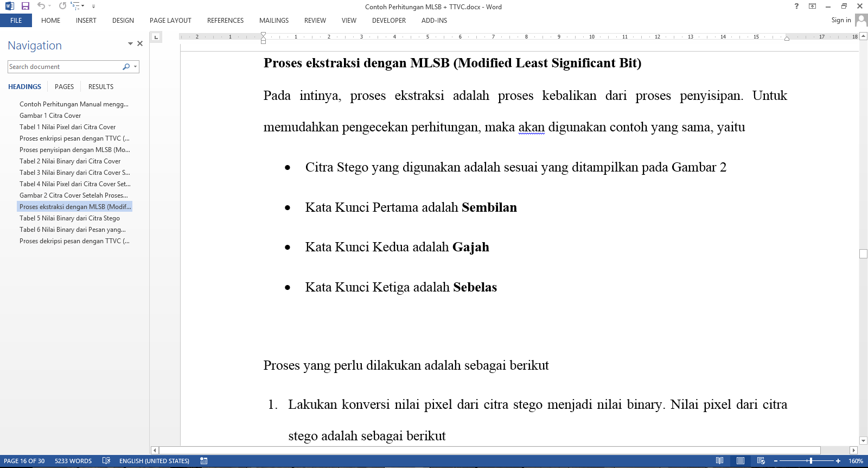Screen dimensions: 868x468
Task: Click the 5233 WORDS count button
Action: [73, 461]
